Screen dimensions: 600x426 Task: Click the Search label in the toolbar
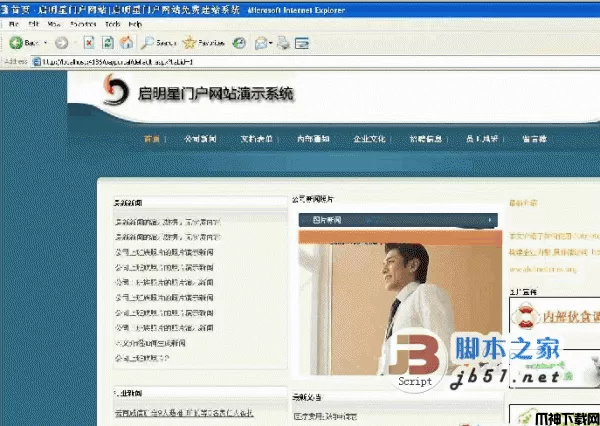point(166,43)
